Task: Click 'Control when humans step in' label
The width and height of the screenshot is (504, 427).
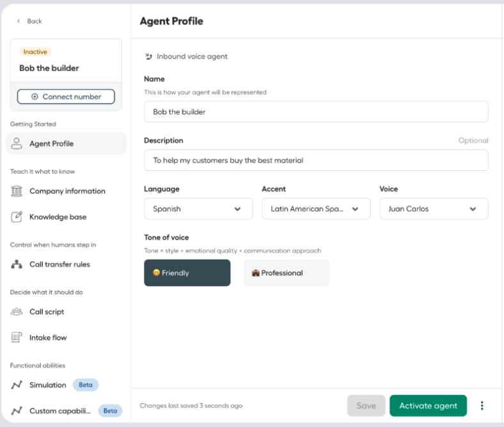Action: pos(53,245)
